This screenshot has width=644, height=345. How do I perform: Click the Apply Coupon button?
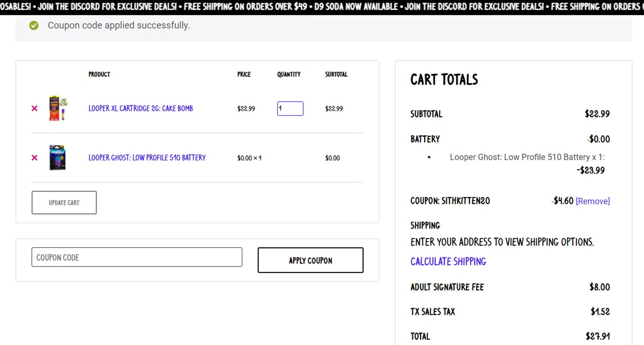310,260
